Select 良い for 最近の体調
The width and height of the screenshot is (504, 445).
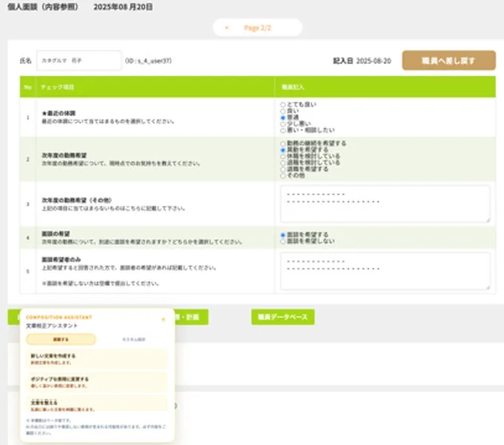[x=283, y=111]
